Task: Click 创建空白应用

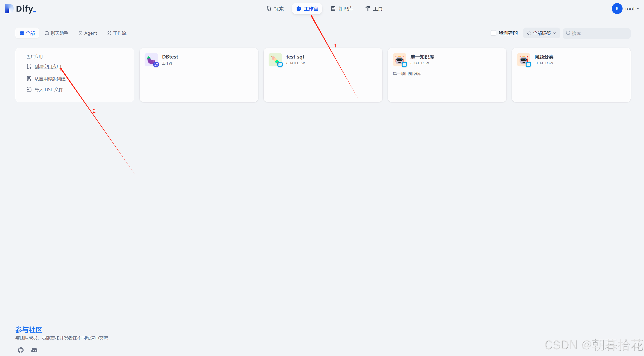Action: pyautogui.click(x=47, y=66)
